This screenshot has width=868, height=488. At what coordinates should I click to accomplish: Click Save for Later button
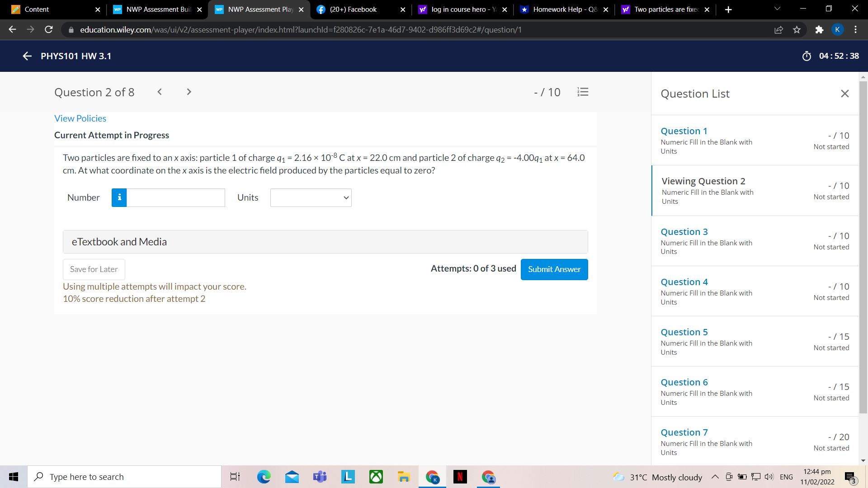94,269
